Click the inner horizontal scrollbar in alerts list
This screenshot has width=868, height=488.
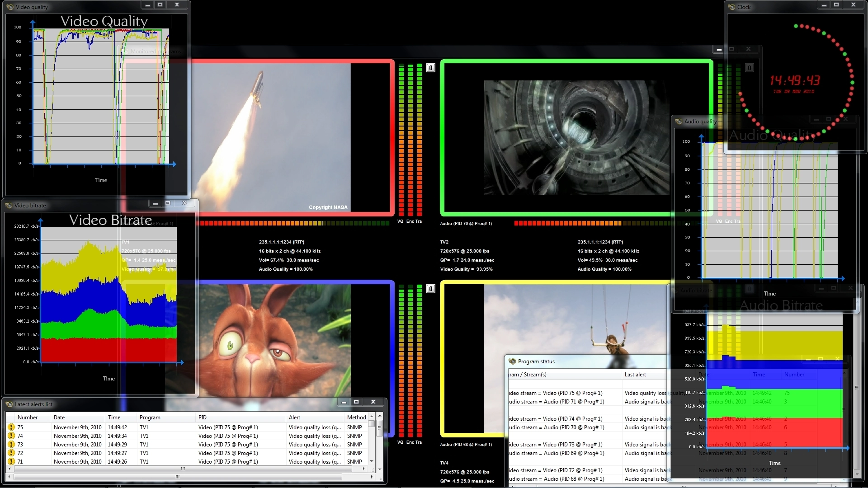pos(183,469)
